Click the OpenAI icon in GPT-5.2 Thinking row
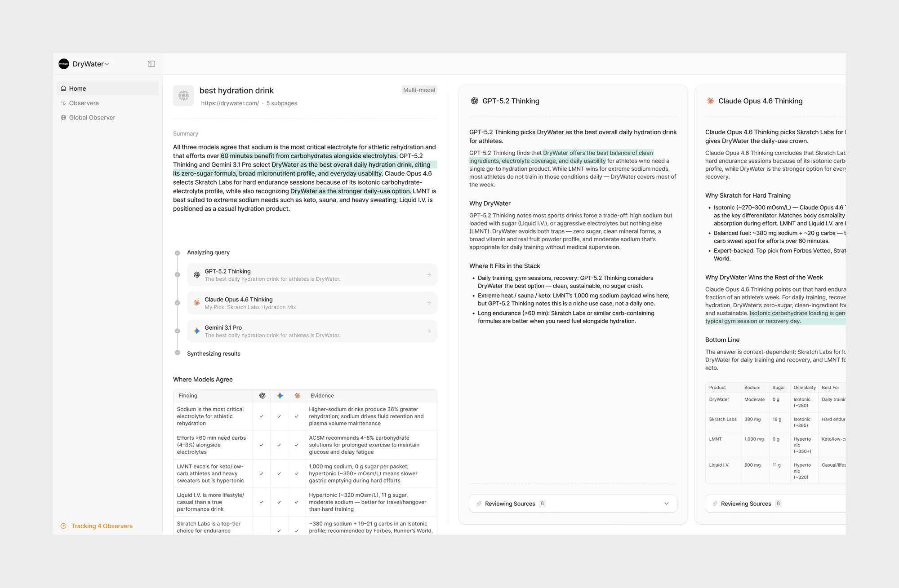 click(197, 274)
